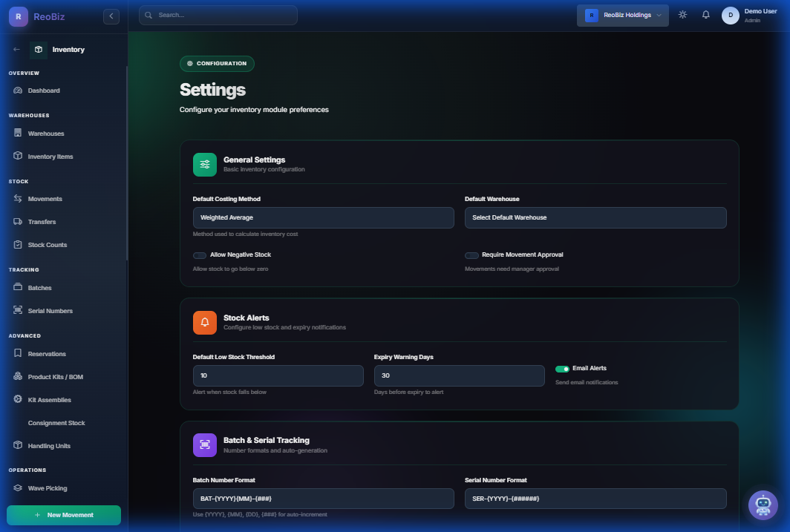Image resolution: width=790 pixels, height=532 pixels.
Task: Disable Email Alerts
Action: pos(562,368)
